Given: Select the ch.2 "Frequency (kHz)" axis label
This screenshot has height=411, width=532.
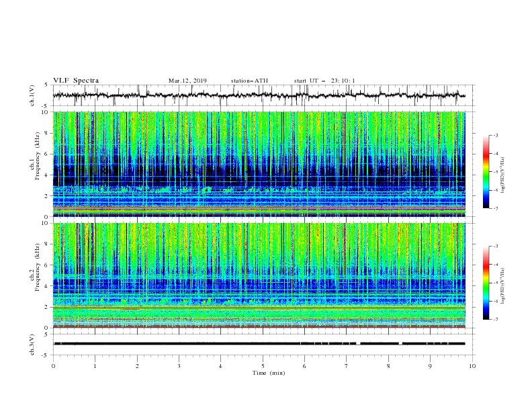Looking at the screenshot, I should click(38, 267).
